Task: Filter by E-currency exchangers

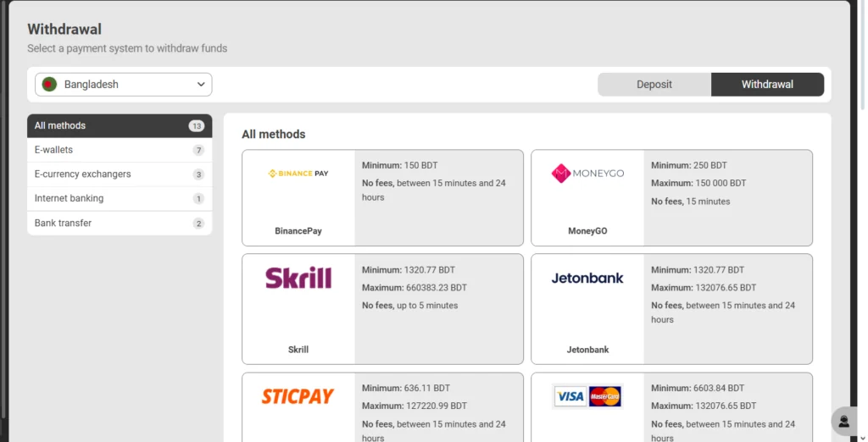Action: click(120, 174)
